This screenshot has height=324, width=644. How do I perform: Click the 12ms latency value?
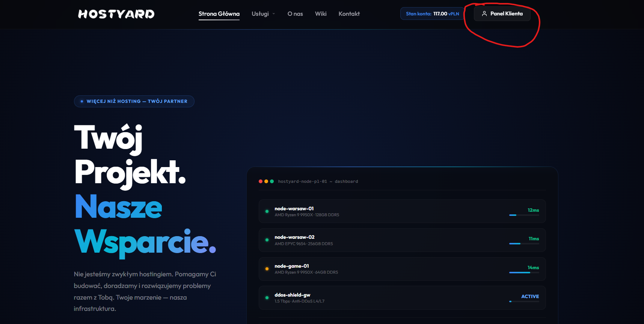tap(533, 210)
